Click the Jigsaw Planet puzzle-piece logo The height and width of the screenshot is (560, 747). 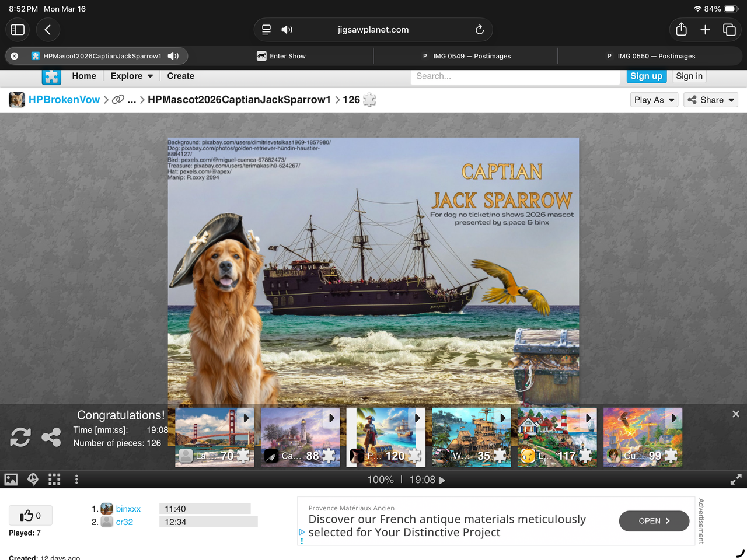pyautogui.click(x=51, y=76)
